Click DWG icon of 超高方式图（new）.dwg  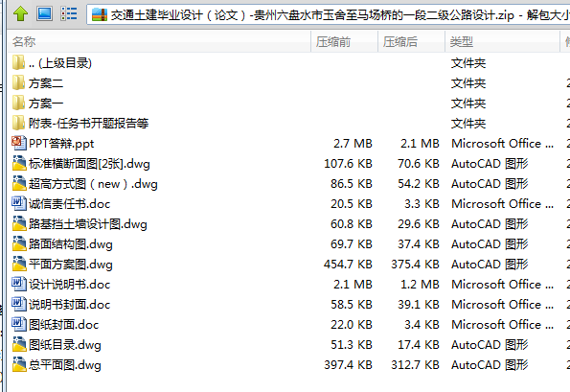click(19, 183)
